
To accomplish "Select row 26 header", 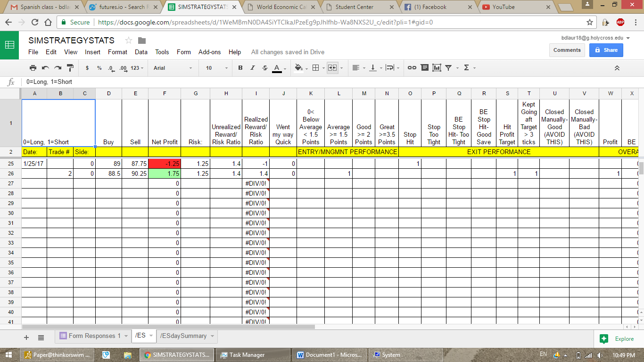I will click(11, 173).
